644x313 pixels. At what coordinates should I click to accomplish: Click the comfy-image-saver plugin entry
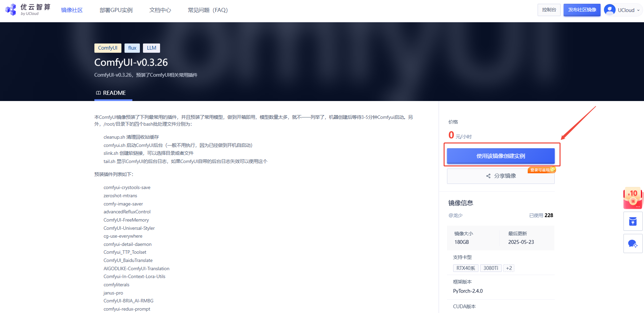[x=123, y=204]
